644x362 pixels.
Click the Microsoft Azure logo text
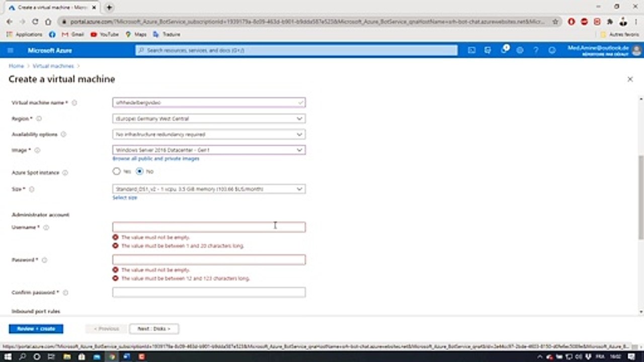tap(50, 50)
